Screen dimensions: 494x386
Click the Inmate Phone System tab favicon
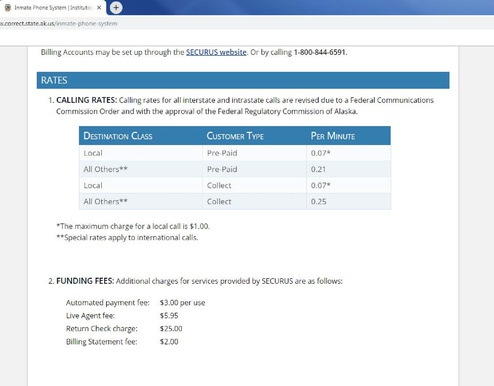tap(8, 8)
